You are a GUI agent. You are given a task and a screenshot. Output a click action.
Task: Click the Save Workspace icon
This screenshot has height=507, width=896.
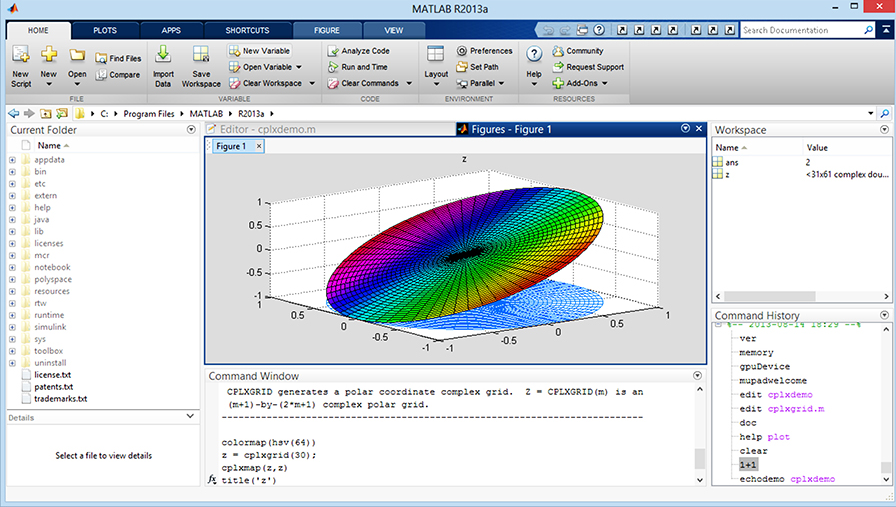click(201, 56)
